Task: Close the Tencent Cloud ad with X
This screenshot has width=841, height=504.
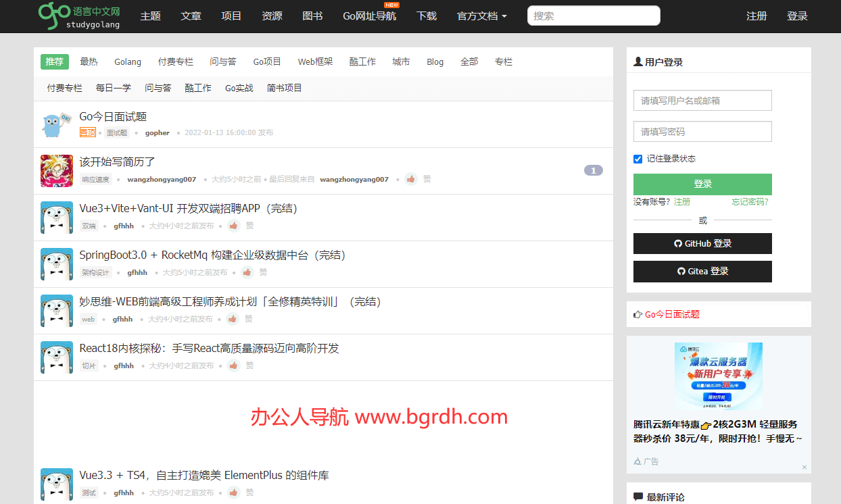Action: 804,467
